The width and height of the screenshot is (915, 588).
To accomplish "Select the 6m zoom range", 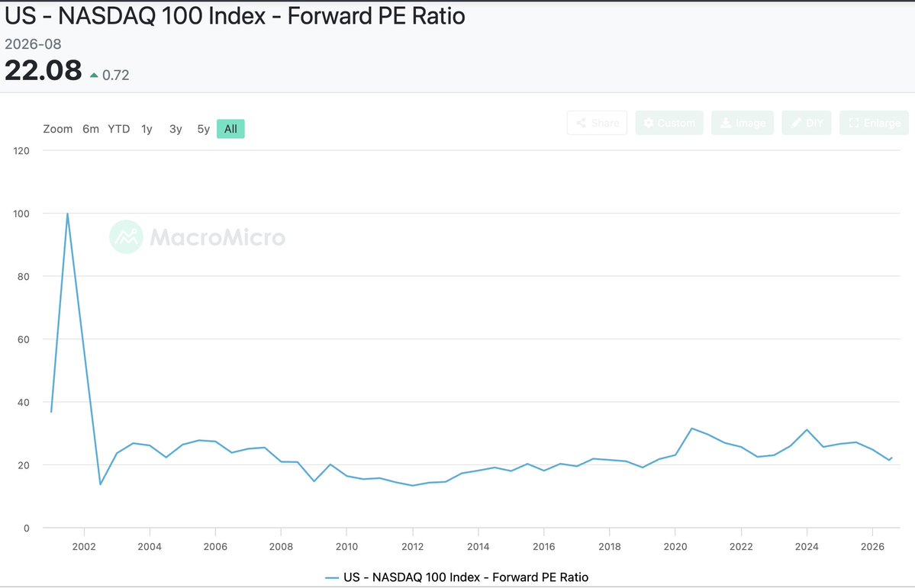I will [91, 129].
